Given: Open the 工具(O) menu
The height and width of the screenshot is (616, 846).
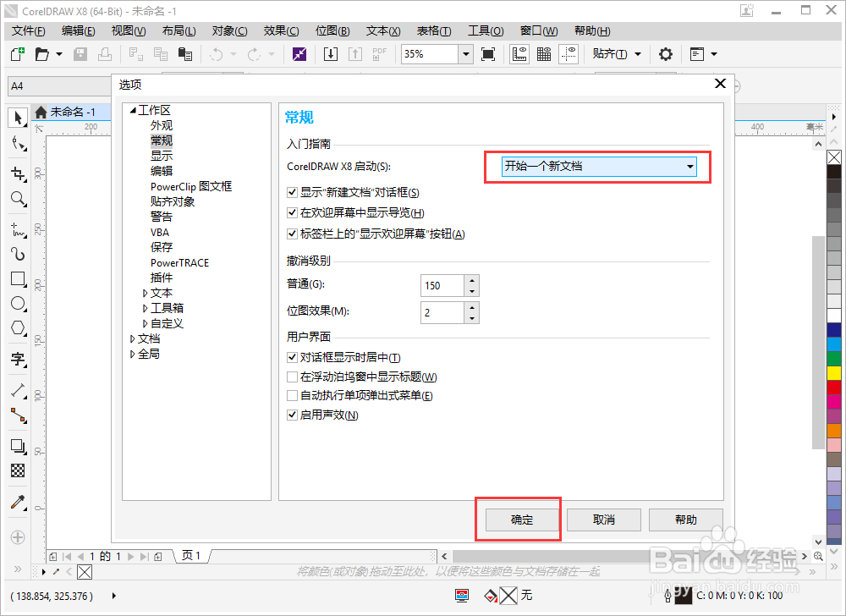Looking at the screenshot, I should tap(486, 31).
